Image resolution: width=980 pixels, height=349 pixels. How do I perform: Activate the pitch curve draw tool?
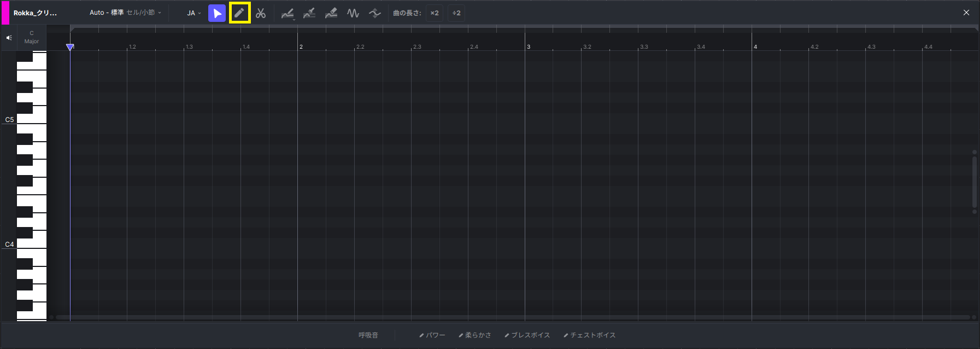287,13
